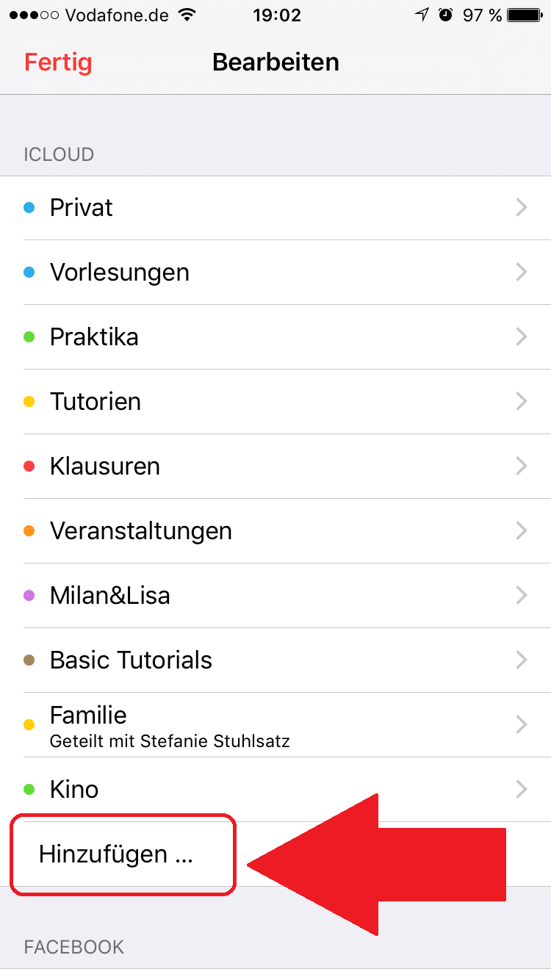Tap the Wi-Fi status icon
Image resolution: width=551 pixels, height=980 pixels.
point(187,15)
